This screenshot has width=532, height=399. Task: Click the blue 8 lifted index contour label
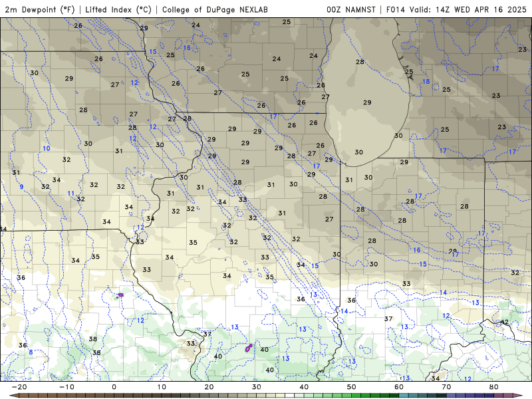pyautogui.click(x=31, y=352)
